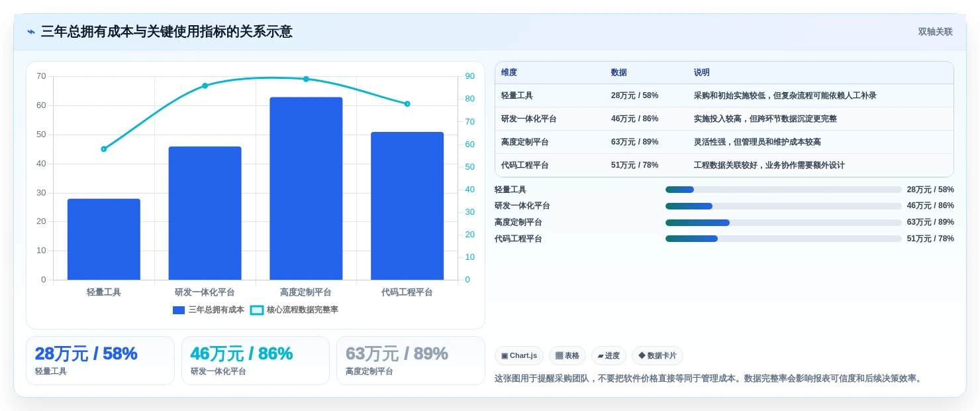Image resolution: width=980 pixels, height=411 pixels.
Task: Click the 高度定制平台 progress bar
Action: point(783,222)
